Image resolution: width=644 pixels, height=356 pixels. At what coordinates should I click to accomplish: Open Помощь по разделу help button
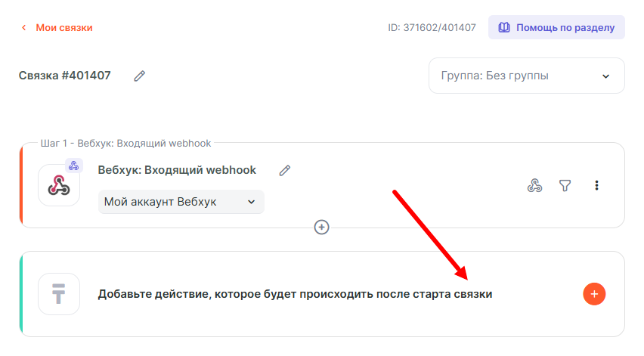pos(556,27)
